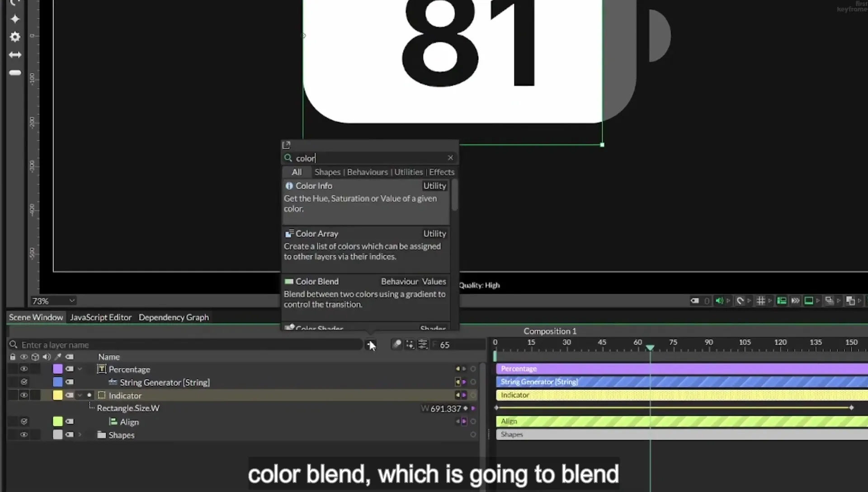
Task: Filter search results by Effects
Action: (442, 172)
